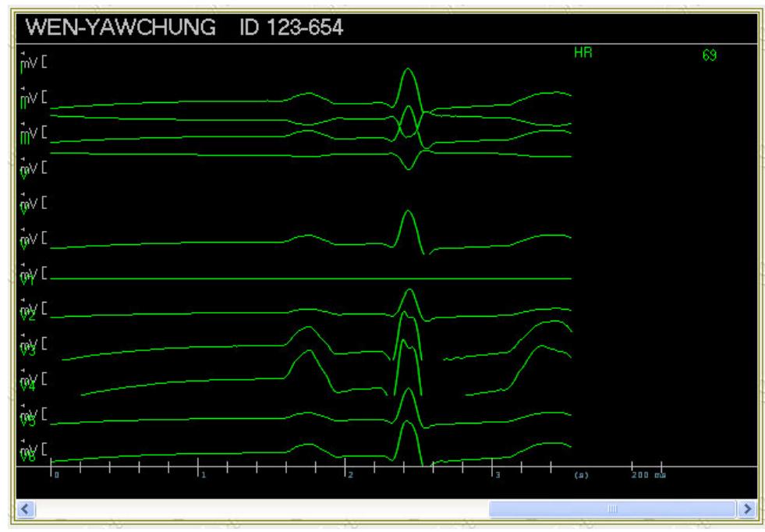765x532 pixels.
Task: Click the 1 second time axis marker
Action: pyautogui.click(x=204, y=475)
